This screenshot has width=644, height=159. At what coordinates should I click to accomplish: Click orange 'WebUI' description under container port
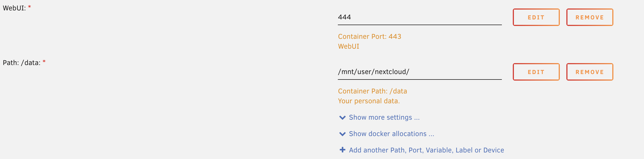pyautogui.click(x=349, y=46)
